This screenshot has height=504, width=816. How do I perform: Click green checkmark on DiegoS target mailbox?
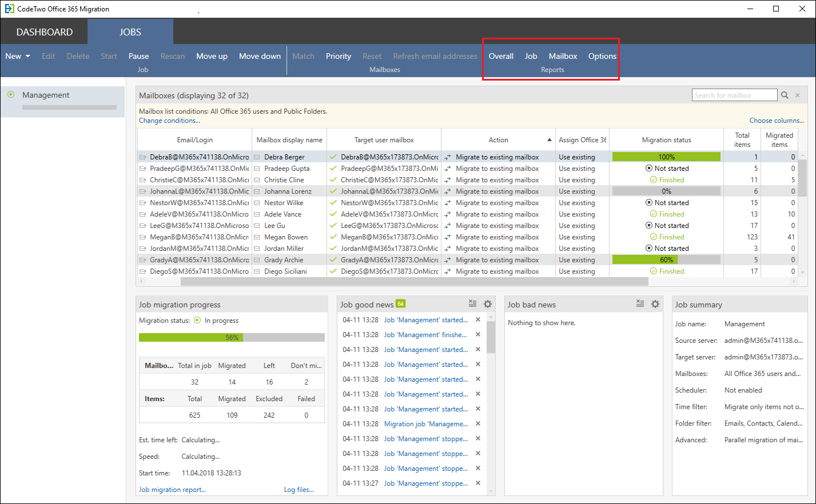[333, 271]
